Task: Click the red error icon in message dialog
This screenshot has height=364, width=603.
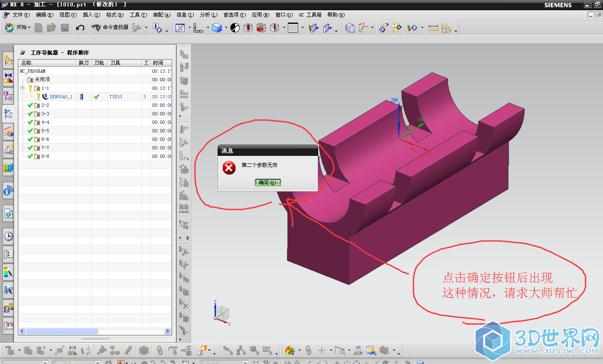Action: pos(229,168)
